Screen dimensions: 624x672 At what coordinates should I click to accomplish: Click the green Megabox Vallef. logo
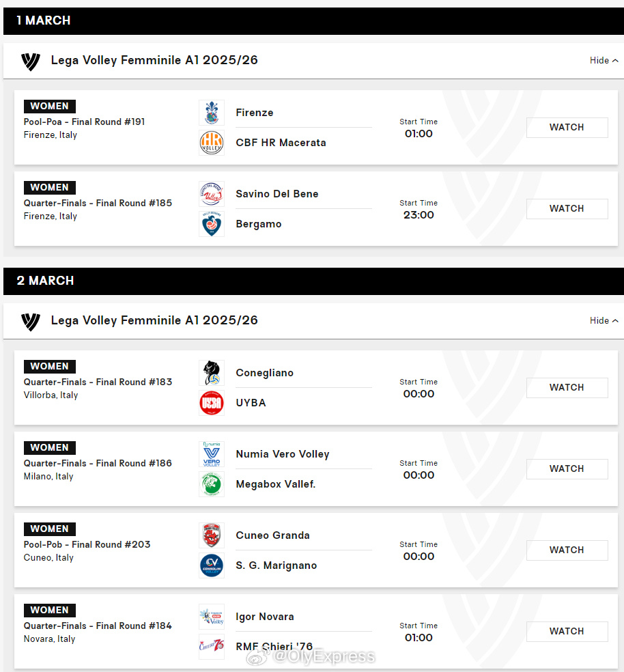point(211,484)
